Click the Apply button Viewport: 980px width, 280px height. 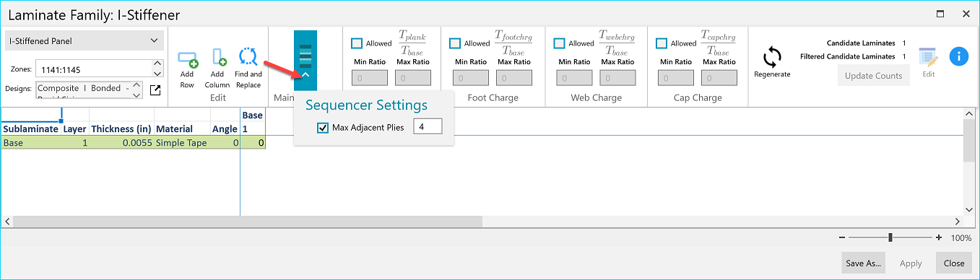coord(911,263)
